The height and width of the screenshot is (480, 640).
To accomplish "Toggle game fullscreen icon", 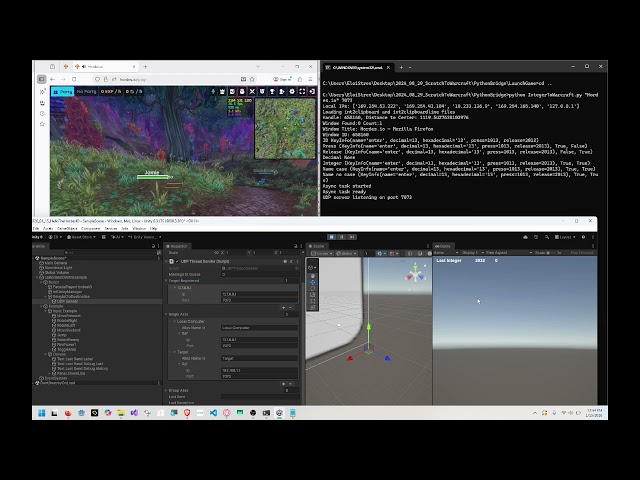I will [302, 92].
